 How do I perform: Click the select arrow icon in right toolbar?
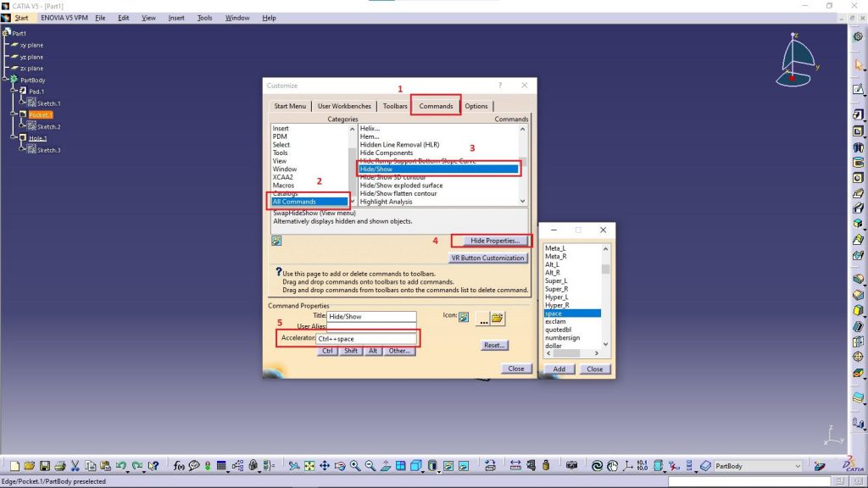click(x=858, y=64)
